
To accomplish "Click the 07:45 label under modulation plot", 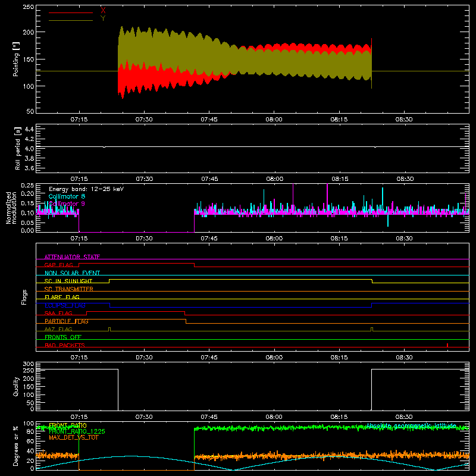I will (x=209, y=239).
